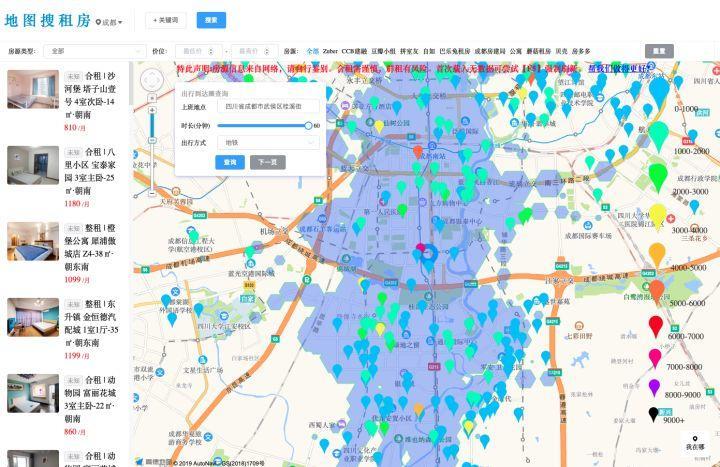Click the 8000-9000 purple legend marker
The height and width of the screenshot is (467, 720).
pyautogui.click(x=654, y=388)
